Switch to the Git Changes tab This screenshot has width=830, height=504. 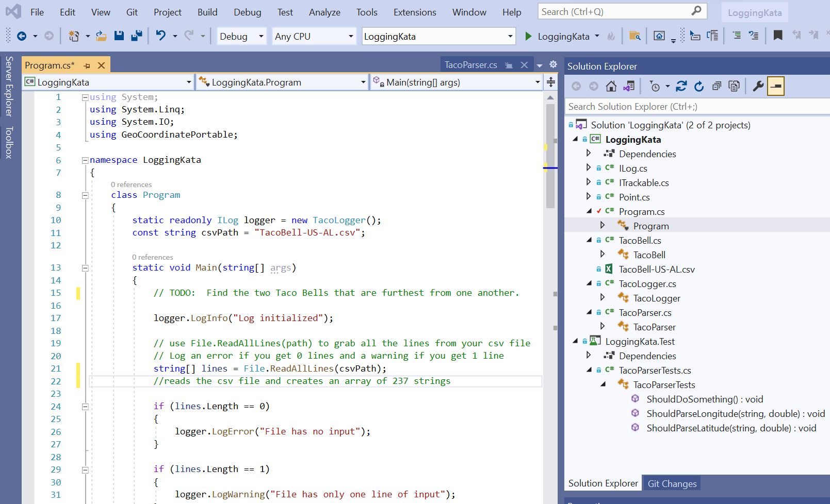[672, 483]
